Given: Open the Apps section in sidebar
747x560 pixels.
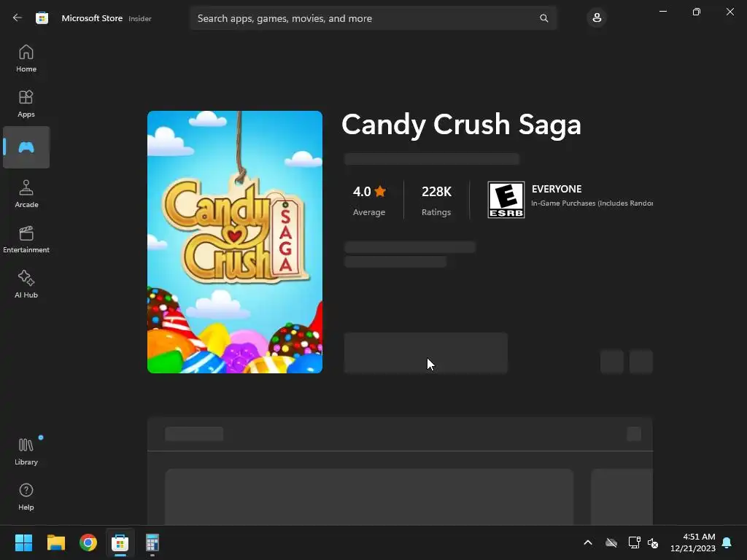Looking at the screenshot, I should [x=26, y=104].
